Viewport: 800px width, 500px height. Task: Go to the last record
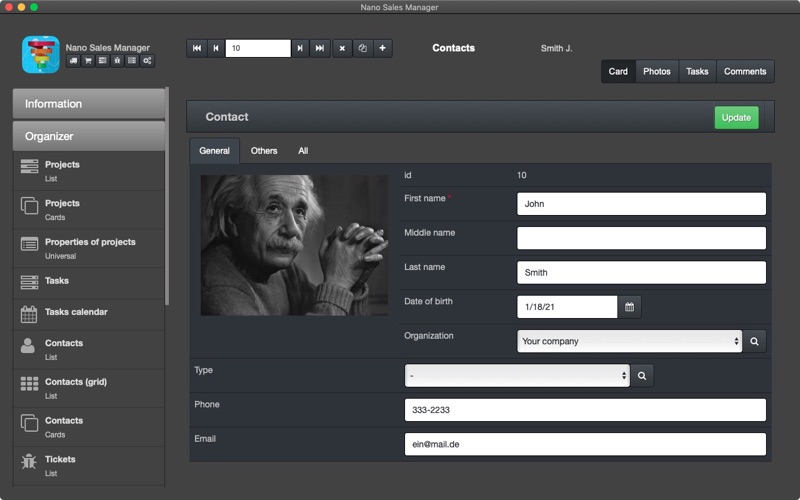[320, 48]
